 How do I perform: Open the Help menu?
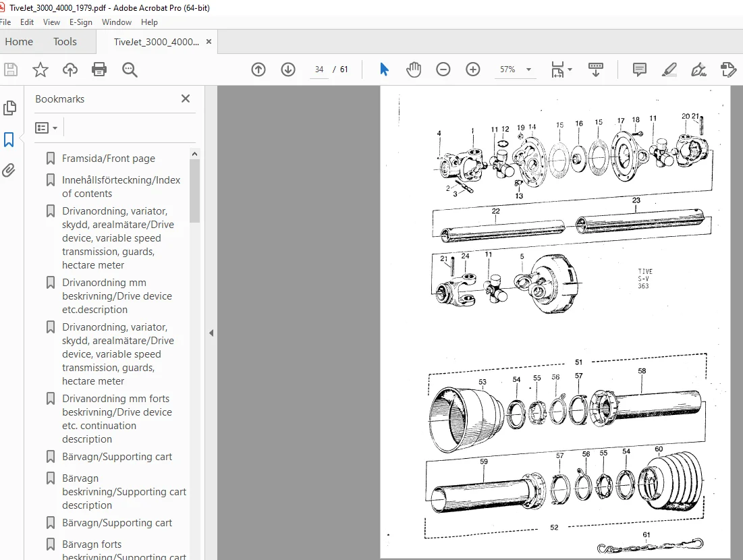[149, 22]
